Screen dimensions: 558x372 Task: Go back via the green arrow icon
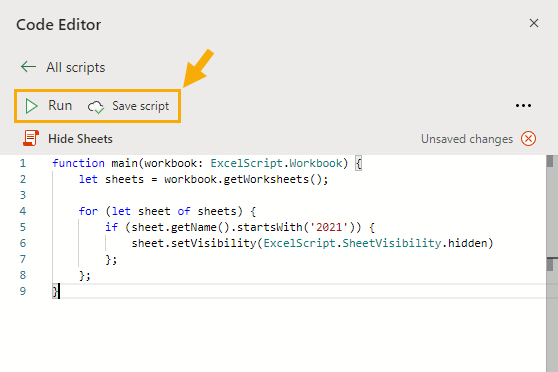[x=28, y=67]
